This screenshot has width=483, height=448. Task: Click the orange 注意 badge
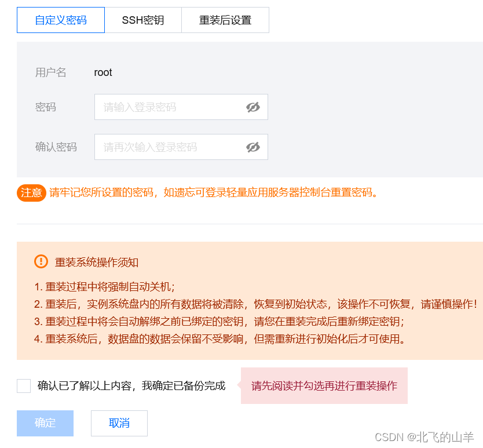click(31, 193)
